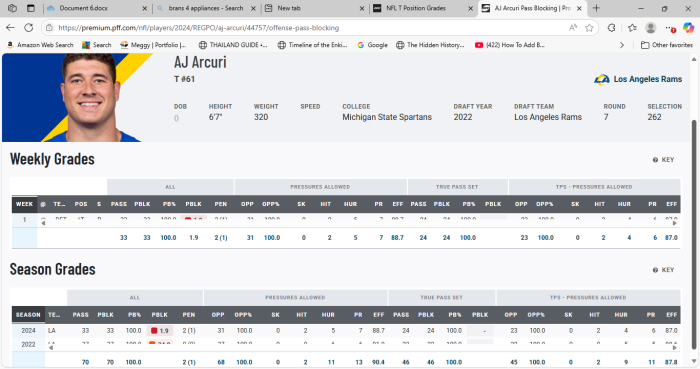Switch to the Document 6.docx tab
The height and width of the screenshot is (369, 700).
tap(97, 8)
